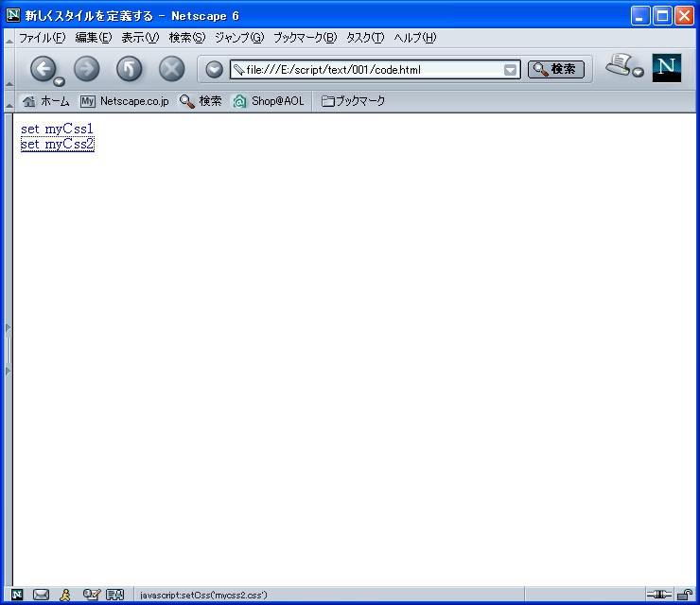Image resolution: width=700 pixels, height=605 pixels.
Task: Open the Netscape.co.jp personal toolbar link
Action: click(125, 101)
